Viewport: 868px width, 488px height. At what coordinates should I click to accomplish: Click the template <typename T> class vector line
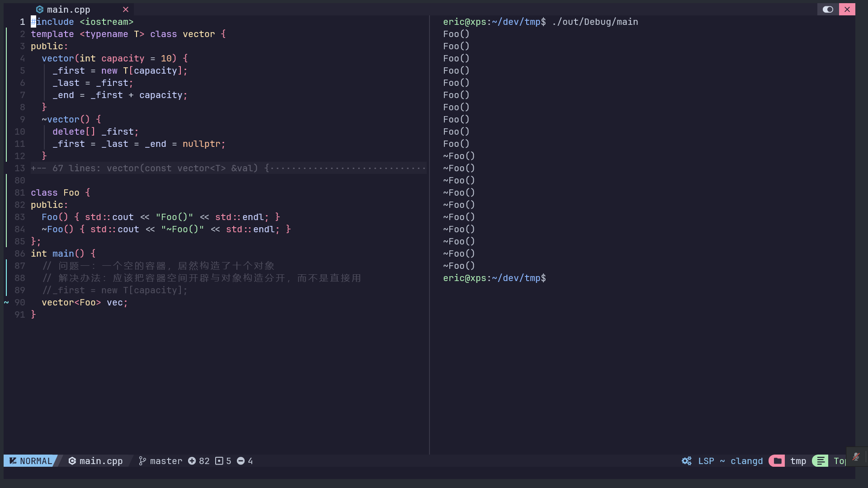click(128, 34)
